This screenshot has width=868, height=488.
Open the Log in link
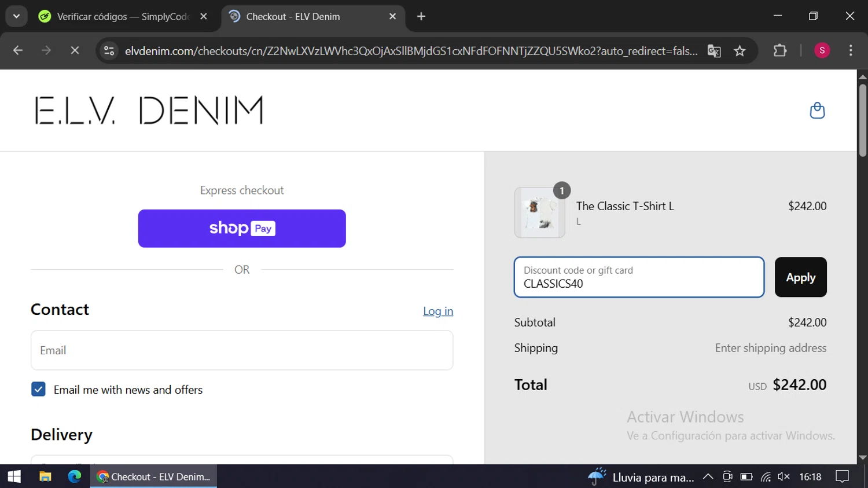point(438,311)
